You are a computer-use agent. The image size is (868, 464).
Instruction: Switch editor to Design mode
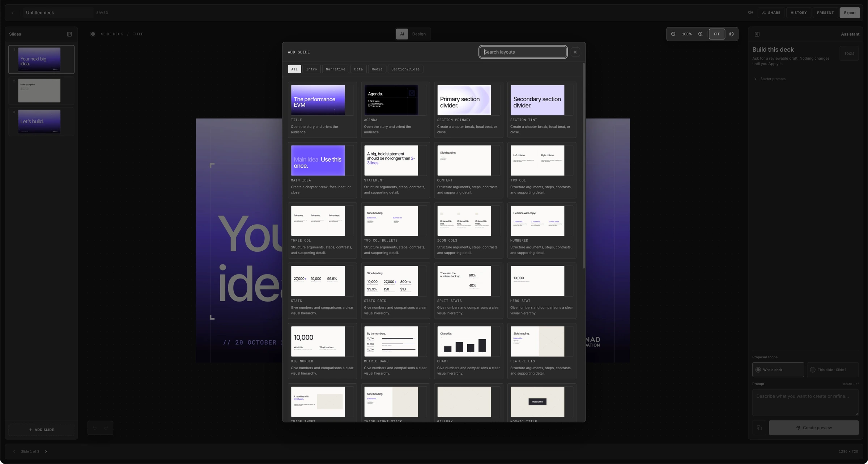coord(419,34)
